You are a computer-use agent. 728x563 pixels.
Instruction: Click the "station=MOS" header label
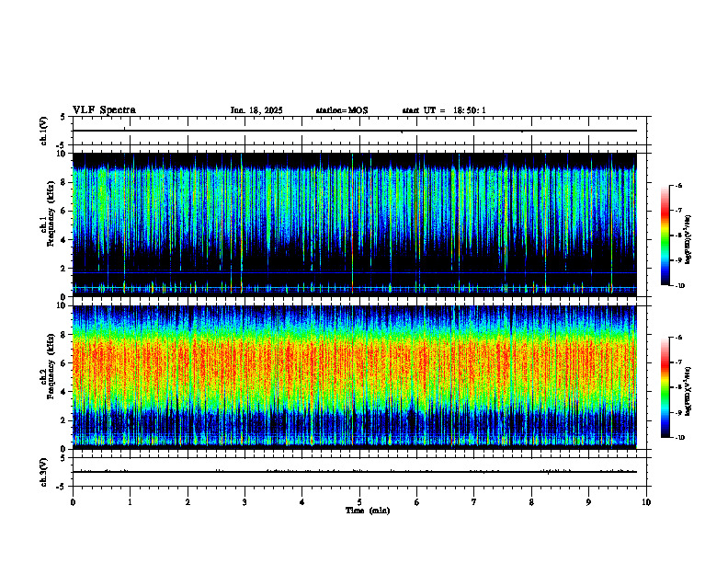point(342,110)
